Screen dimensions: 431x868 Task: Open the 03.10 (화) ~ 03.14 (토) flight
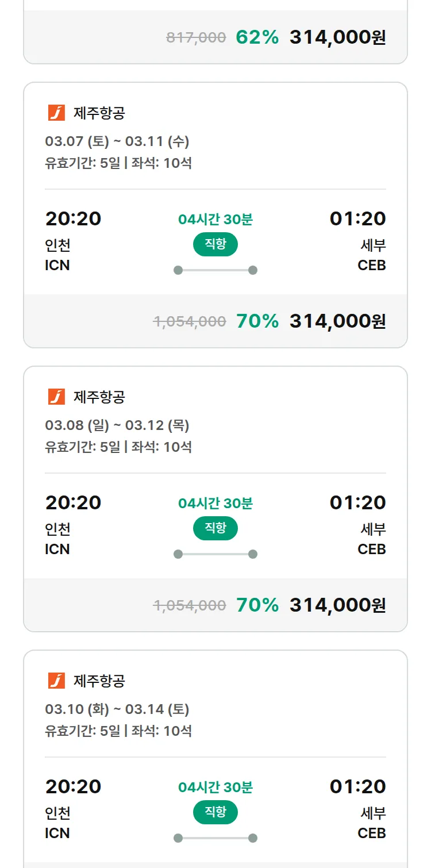point(117,709)
